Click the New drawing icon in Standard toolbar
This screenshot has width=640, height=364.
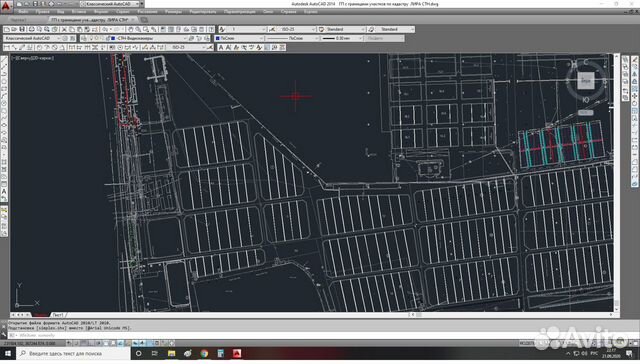coord(7,29)
